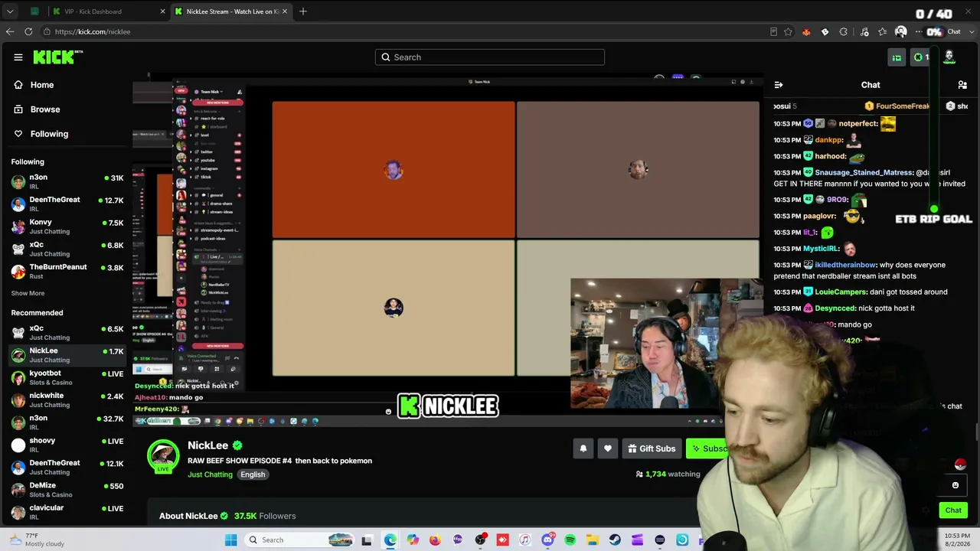
Task: Open a new browser tab
Action: [x=303, y=11]
